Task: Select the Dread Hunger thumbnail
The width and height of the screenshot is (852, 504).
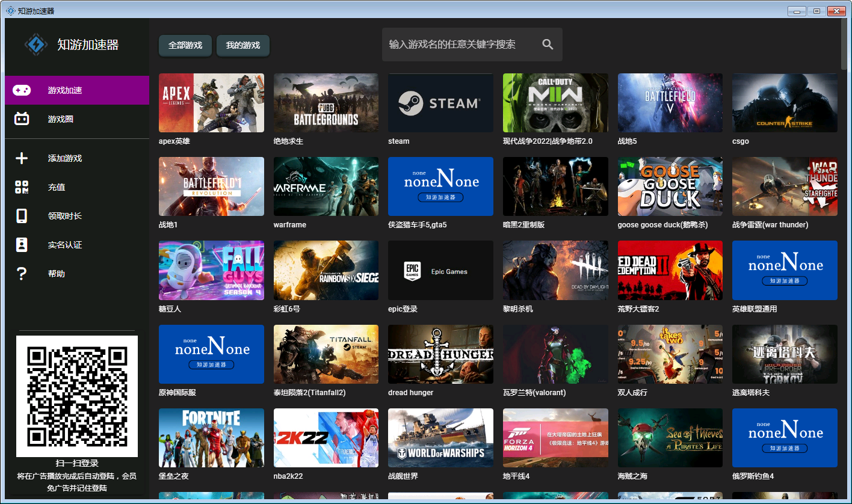Action: pyautogui.click(x=440, y=354)
